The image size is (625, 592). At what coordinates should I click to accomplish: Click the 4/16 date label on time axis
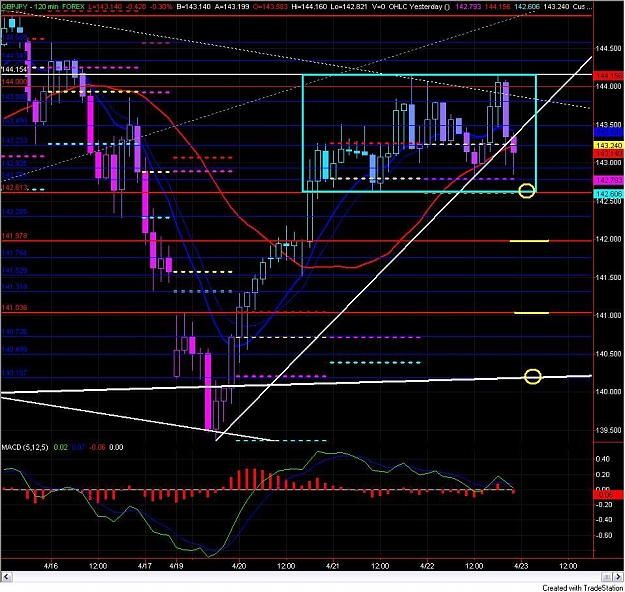click(51, 566)
